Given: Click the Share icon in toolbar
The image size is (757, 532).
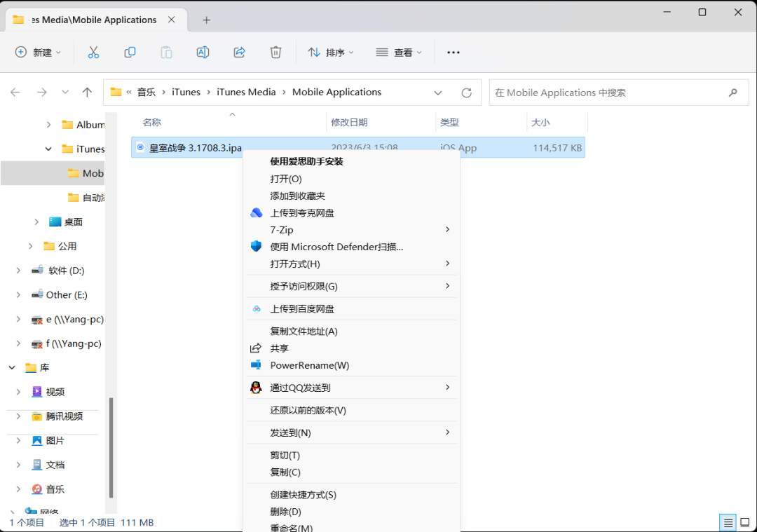Looking at the screenshot, I should point(239,53).
